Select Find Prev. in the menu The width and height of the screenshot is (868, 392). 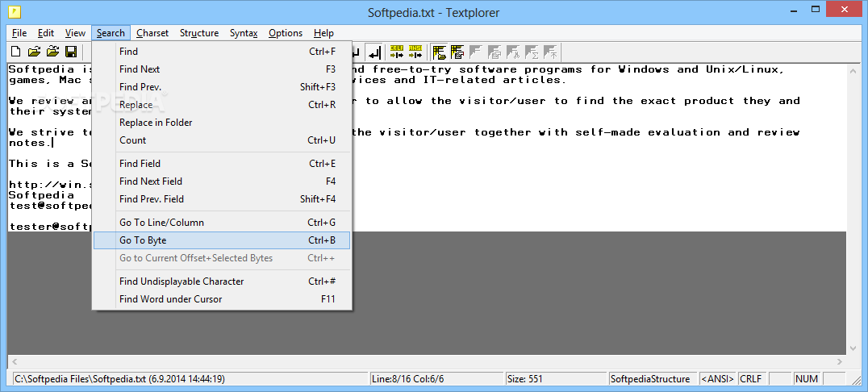click(x=222, y=87)
